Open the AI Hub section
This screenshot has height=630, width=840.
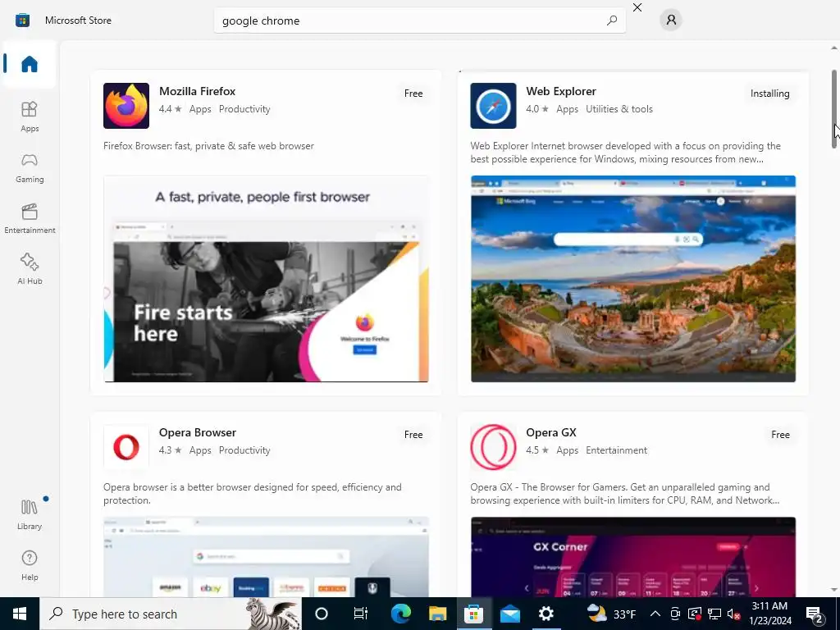(30, 269)
